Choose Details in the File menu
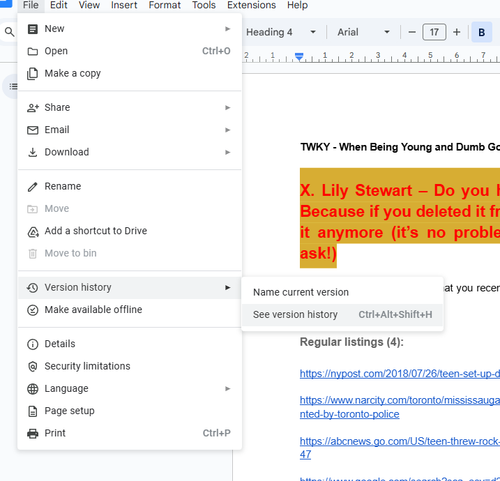 click(x=130, y=344)
